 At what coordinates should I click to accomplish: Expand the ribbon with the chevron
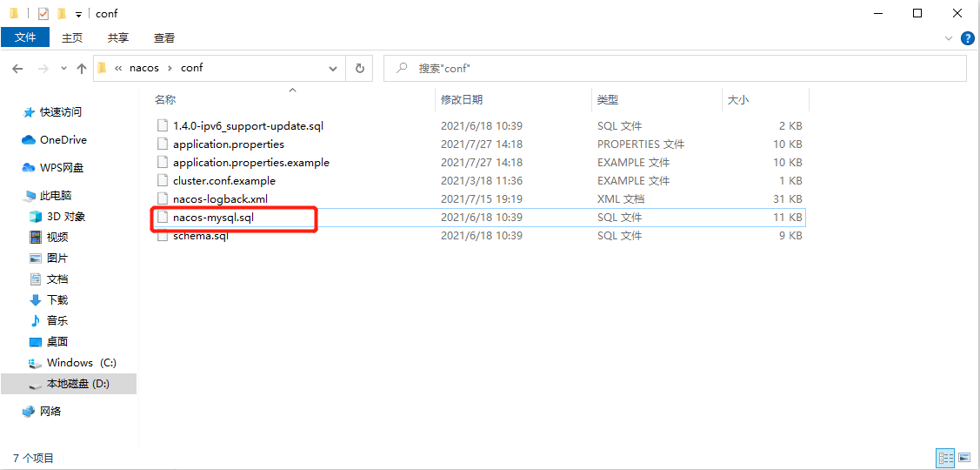[948, 38]
